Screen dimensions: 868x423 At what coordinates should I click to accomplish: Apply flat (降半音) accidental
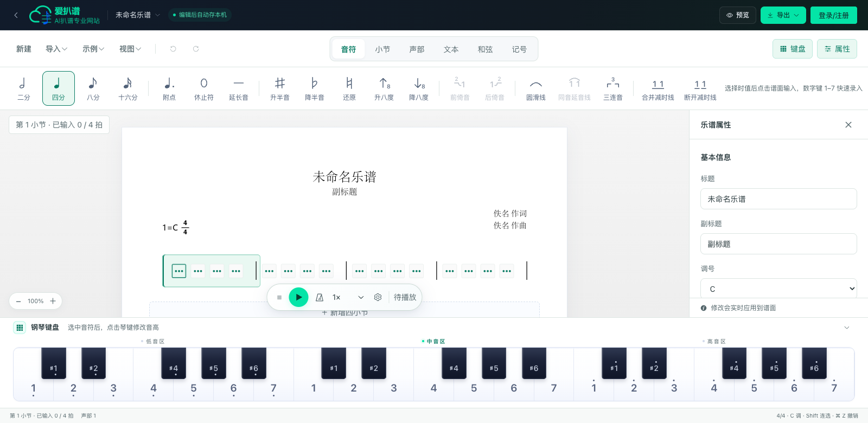pos(315,88)
